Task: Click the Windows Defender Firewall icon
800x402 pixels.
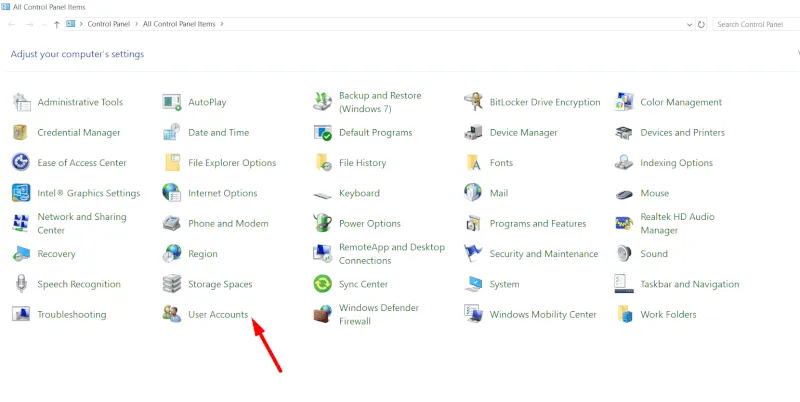Action: 322,314
